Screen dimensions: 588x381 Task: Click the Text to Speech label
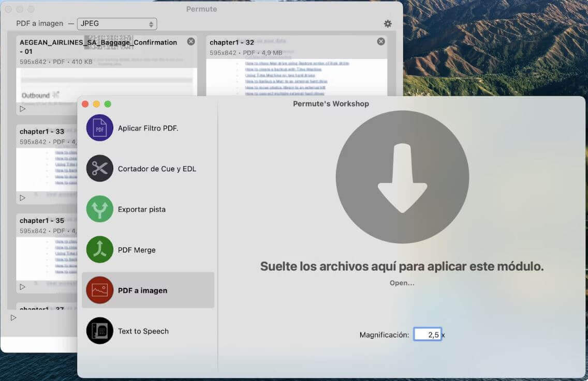(x=143, y=331)
